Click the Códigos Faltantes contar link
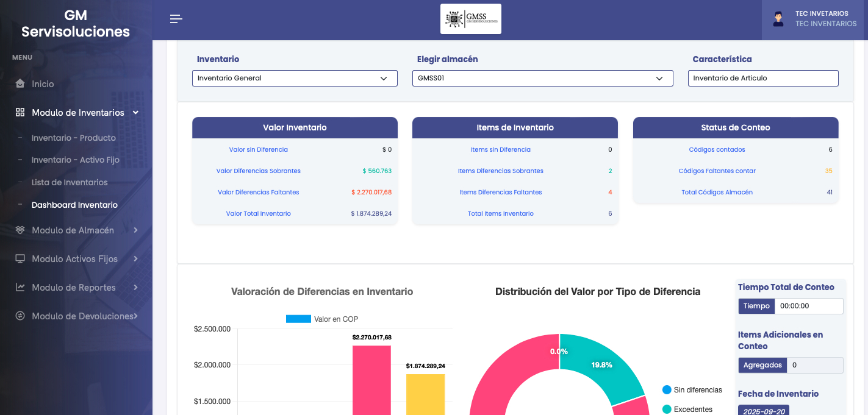Screen dimensions: 868x415 tap(717, 171)
